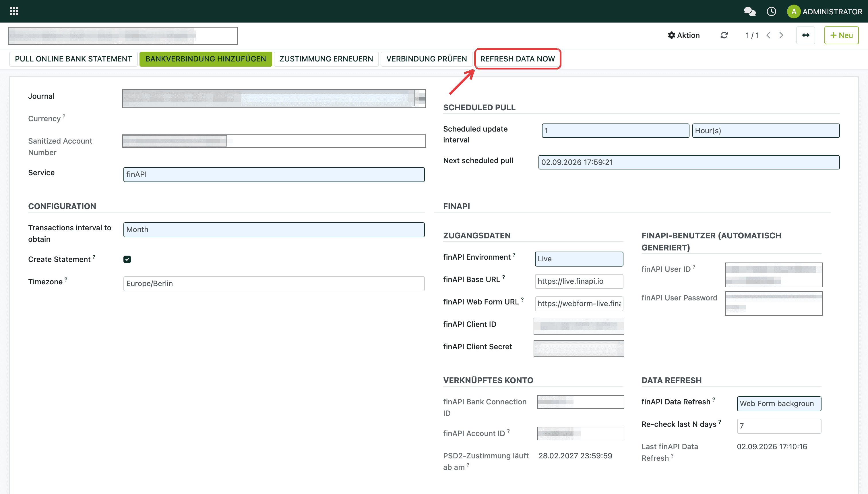868x494 pixels.
Task: Open the Journal selection field
Action: (x=274, y=99)
